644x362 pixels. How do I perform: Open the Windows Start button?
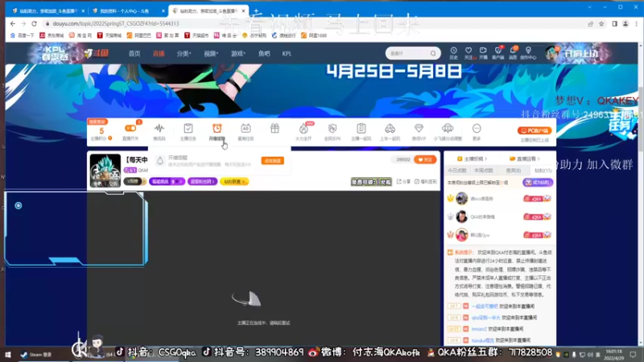click(8, 355)
